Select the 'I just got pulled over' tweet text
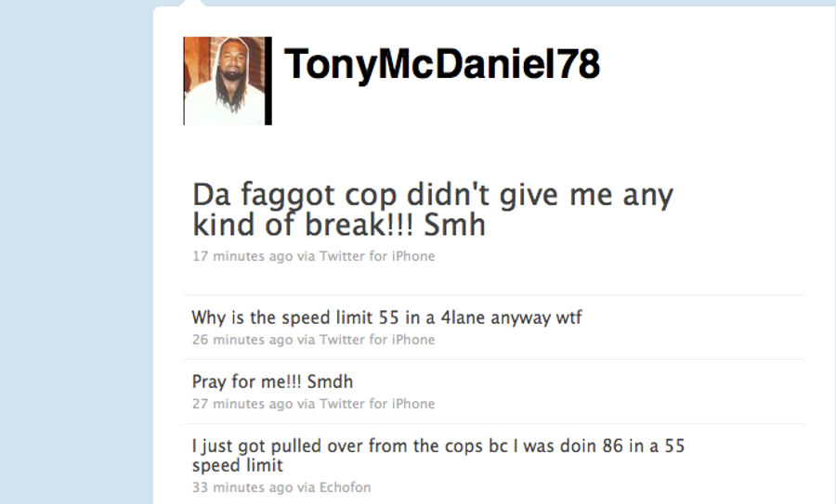 438,456
